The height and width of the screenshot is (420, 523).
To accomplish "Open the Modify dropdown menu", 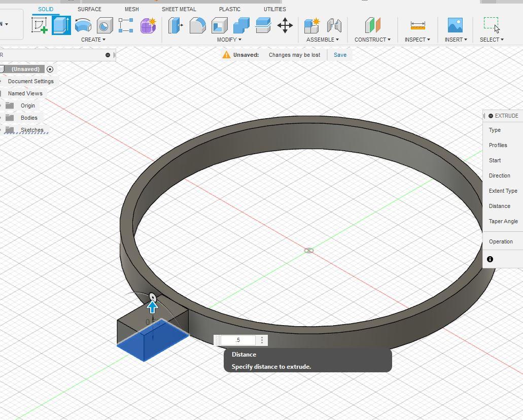I will coord(228,40).
